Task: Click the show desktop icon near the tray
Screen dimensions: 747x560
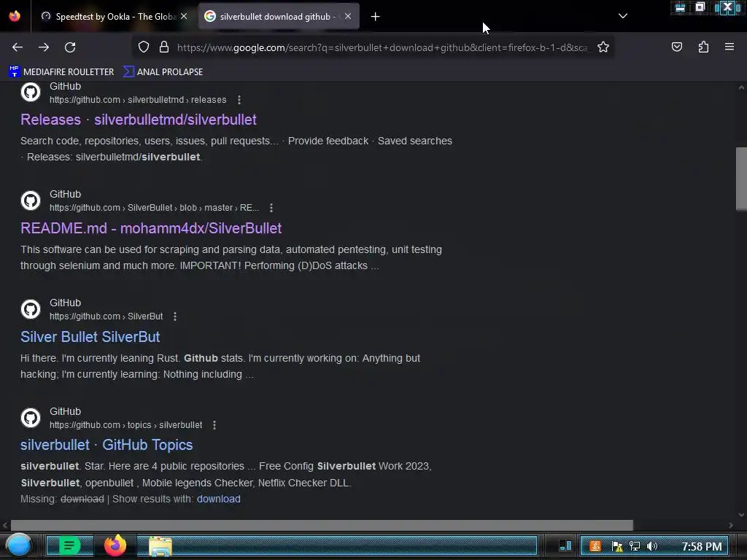Action: click(565, 545)
